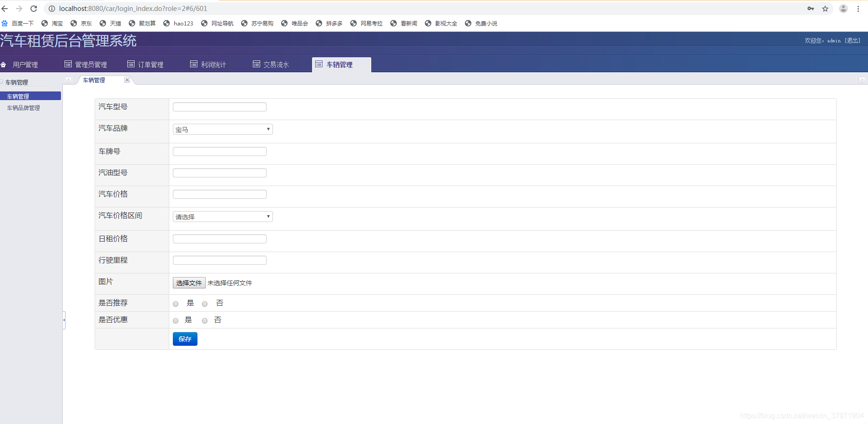Close the 车辆管理 content tab
868x424 pixels.
click(x=127, y=80)
